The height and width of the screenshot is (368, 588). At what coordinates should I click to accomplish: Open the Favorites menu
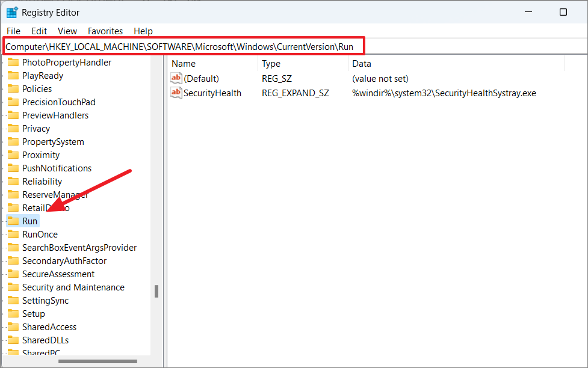[x=105, y=31]
